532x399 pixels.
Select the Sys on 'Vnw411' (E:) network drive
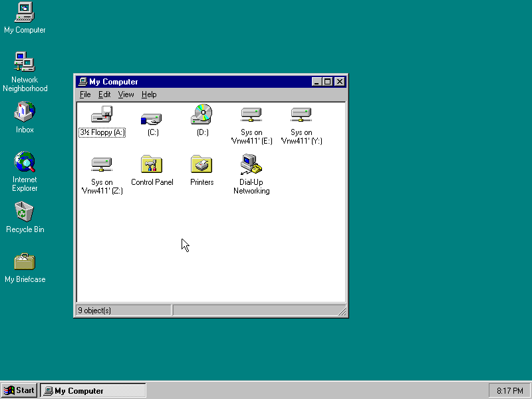pos(251,114)
